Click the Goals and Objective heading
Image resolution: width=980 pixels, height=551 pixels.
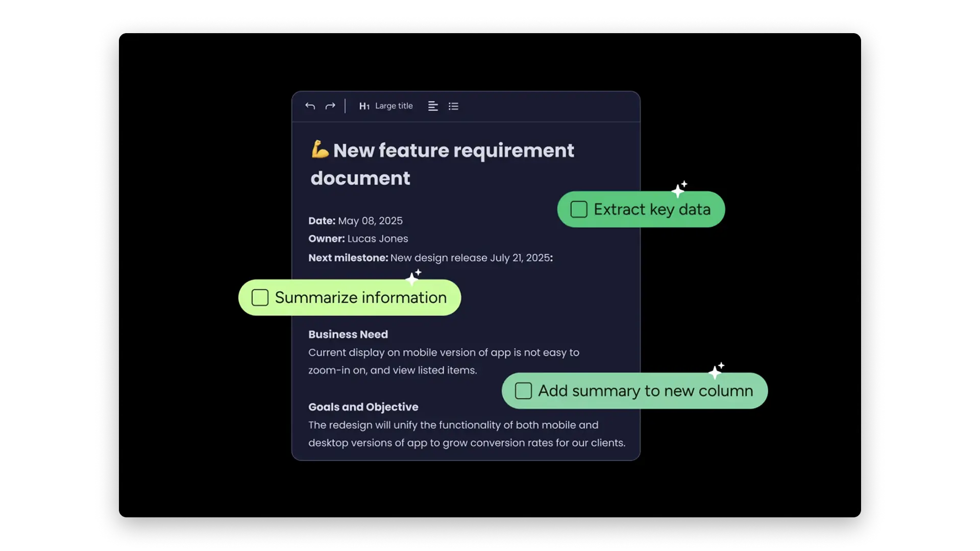click(x=363, y=407)
